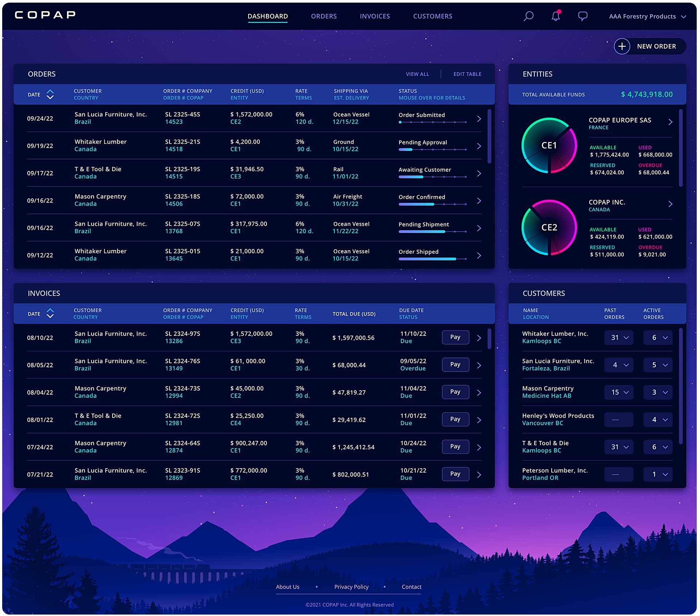Open invoice SL 2324-64S details arrow
The height and width of the screenshot is (616, 700).
(x=479, y=447)
